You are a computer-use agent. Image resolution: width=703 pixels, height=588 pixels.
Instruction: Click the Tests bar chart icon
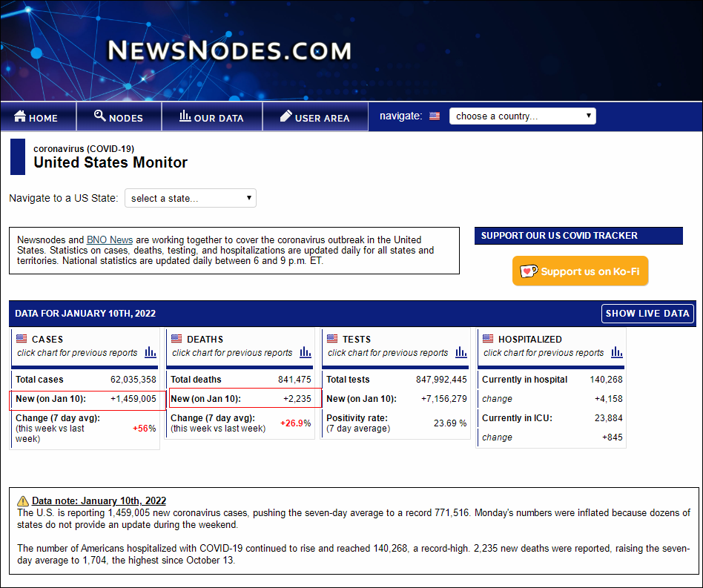coord(461,352)
